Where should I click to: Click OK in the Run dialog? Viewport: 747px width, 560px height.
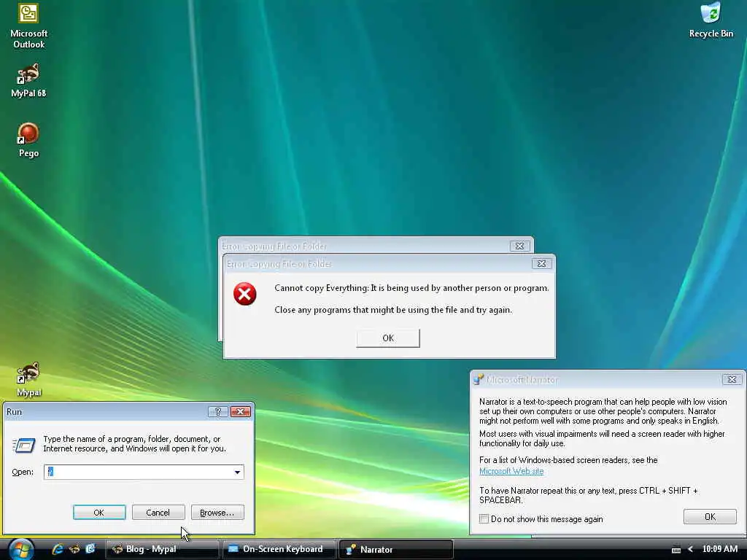(x=99, y=513)
